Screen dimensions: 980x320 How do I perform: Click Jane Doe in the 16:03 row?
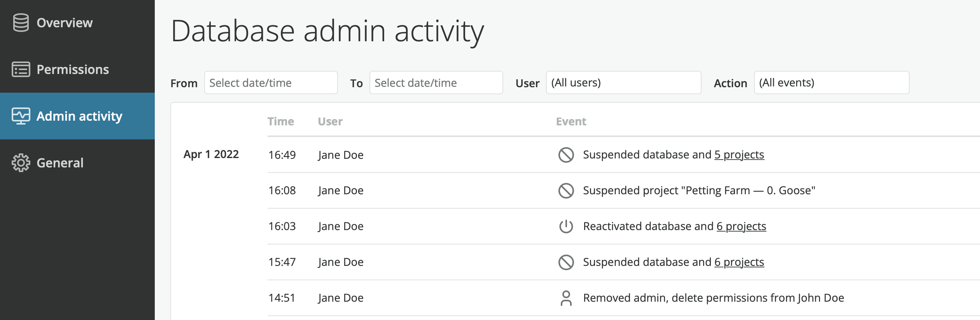(341, 226)
